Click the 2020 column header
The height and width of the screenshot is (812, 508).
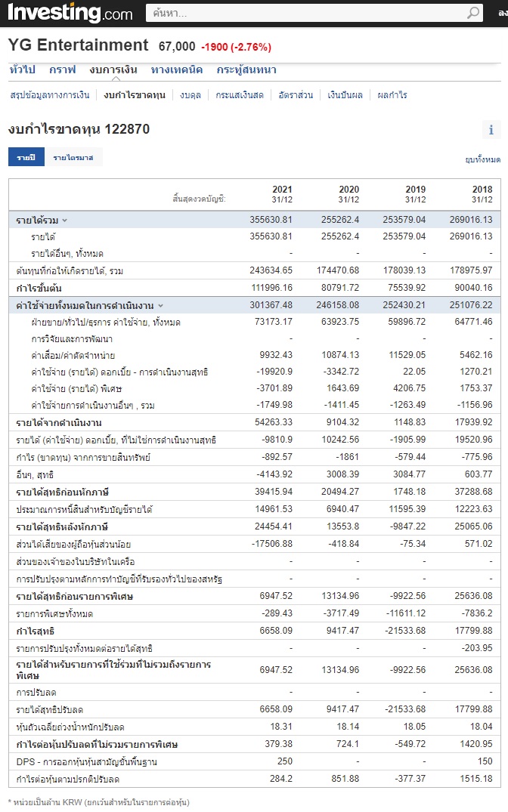pos(348,194)
